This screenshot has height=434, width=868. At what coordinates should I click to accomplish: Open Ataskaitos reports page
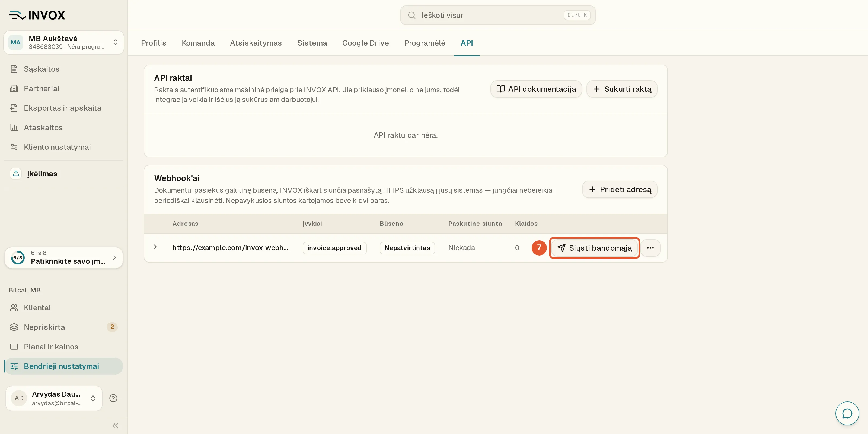point(64,128)
